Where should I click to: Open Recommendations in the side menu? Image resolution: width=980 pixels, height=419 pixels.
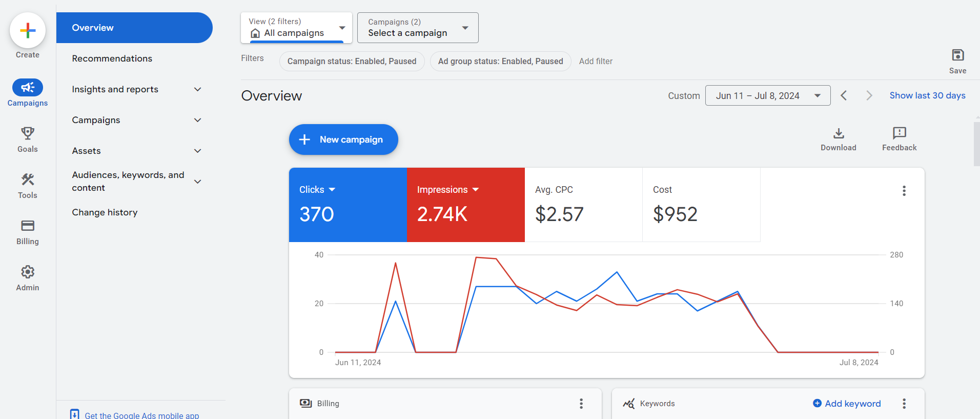coord(112,58)
